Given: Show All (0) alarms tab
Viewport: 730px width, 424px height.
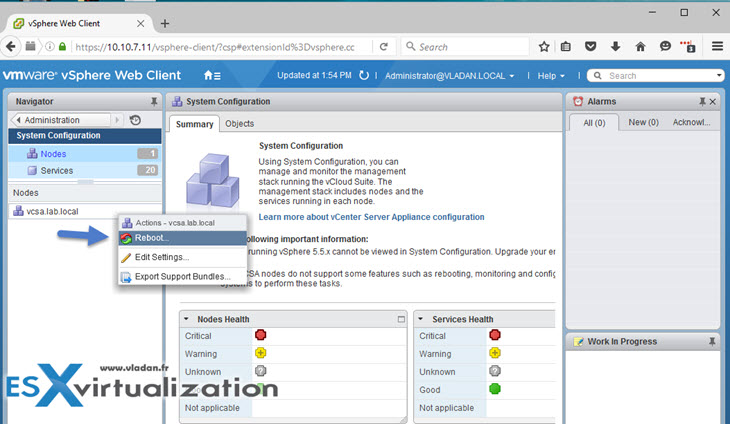Looking at the screenshot, I should tap(594, 123).
